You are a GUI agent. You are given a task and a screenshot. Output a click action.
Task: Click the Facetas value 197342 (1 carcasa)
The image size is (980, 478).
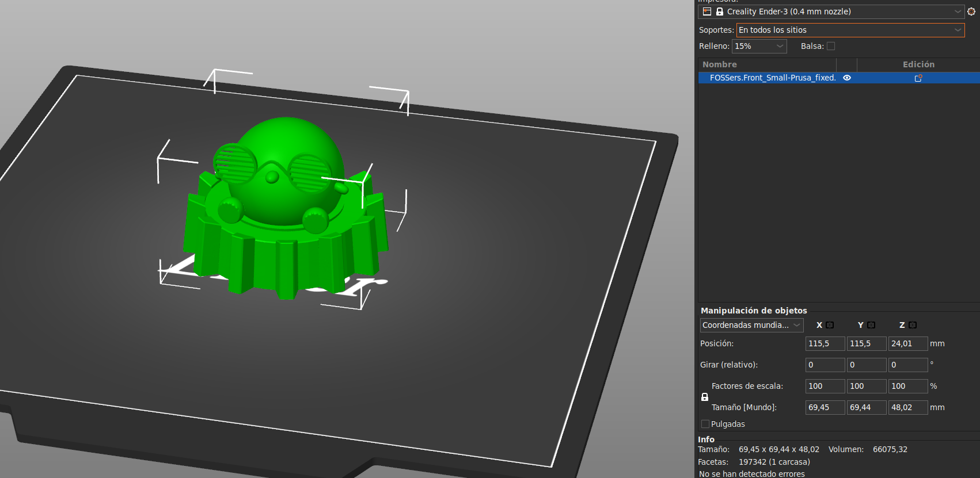(774, 462)
